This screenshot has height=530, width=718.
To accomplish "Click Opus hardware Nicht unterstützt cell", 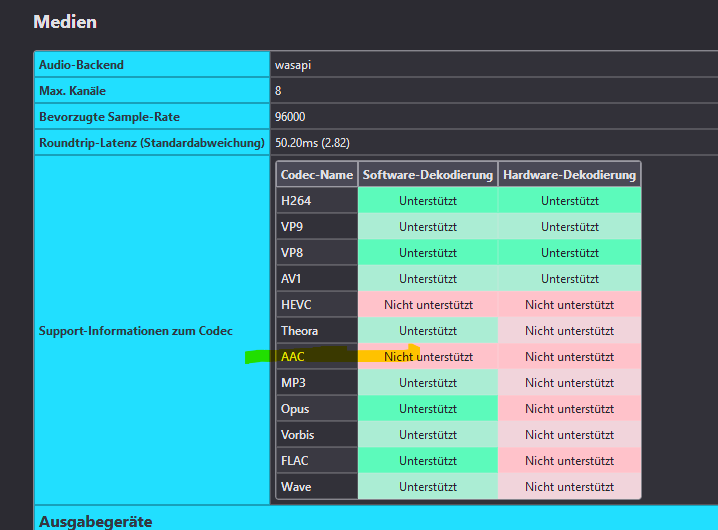I will click(x=569, y=409).
